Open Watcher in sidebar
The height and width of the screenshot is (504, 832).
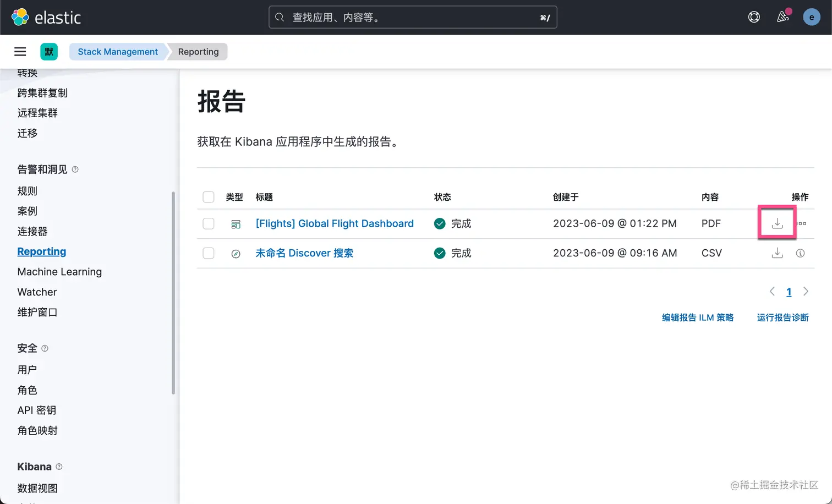point(37,292)
